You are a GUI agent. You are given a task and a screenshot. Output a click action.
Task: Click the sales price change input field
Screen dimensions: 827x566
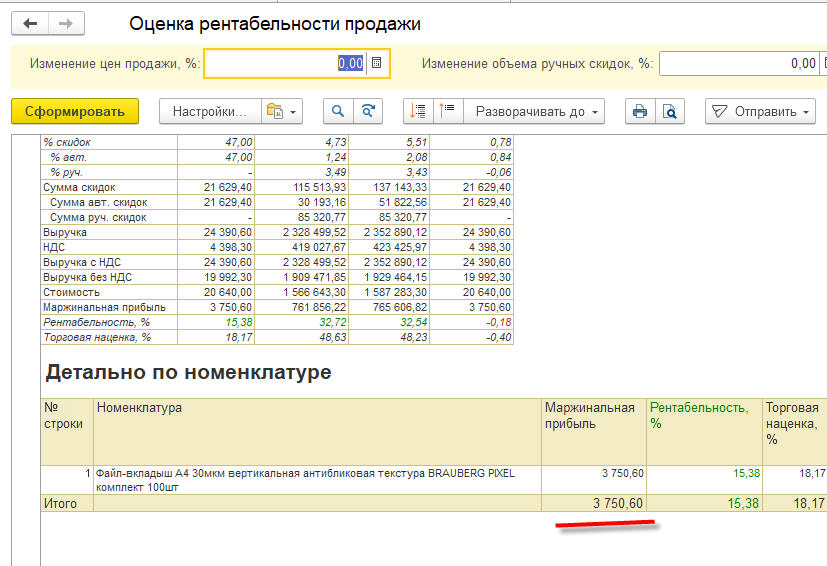pyautogui.click(x=285, y=63)
